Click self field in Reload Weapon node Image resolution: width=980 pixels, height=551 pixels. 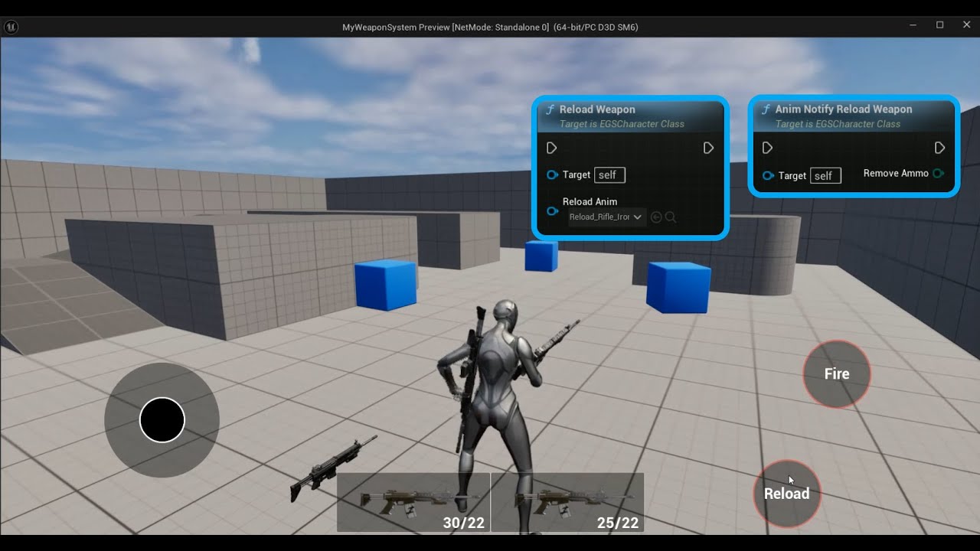tap(609, 175)
